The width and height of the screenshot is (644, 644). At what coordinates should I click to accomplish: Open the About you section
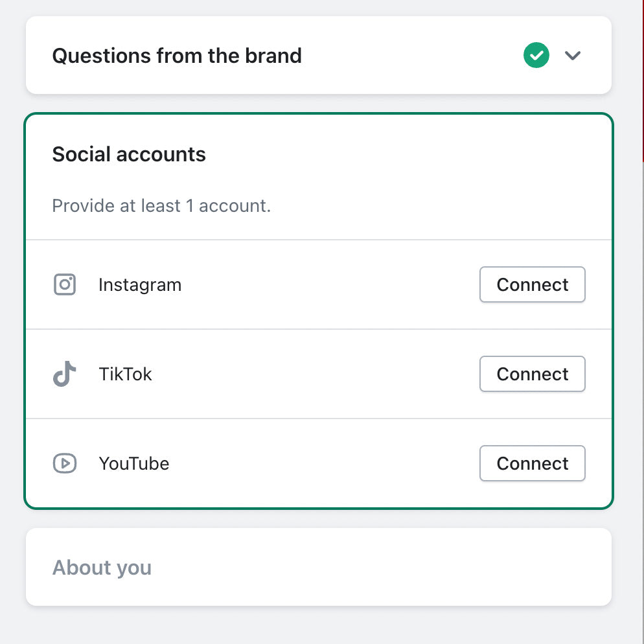(102, 568)
